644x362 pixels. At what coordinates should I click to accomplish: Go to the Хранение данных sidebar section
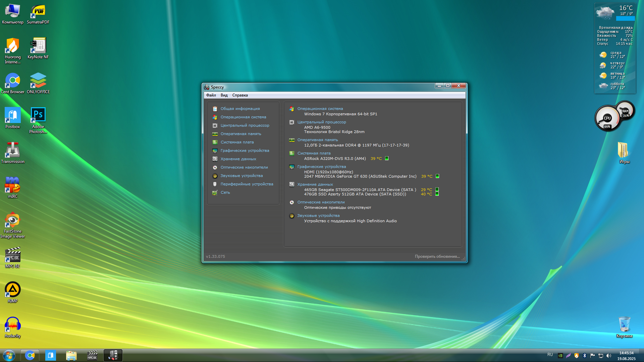pos(238,159)
